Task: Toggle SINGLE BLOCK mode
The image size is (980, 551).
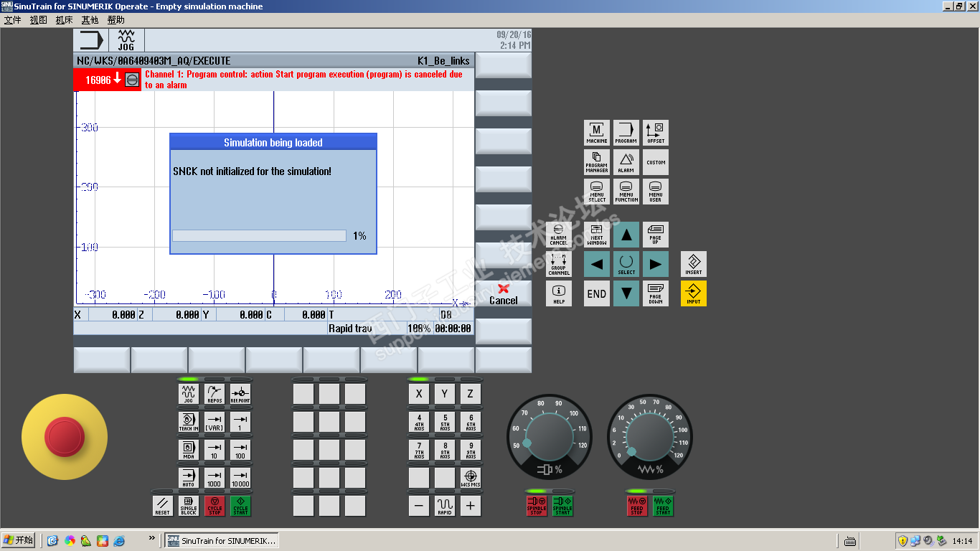Action: pyautogui.click(x=189, y=506)
